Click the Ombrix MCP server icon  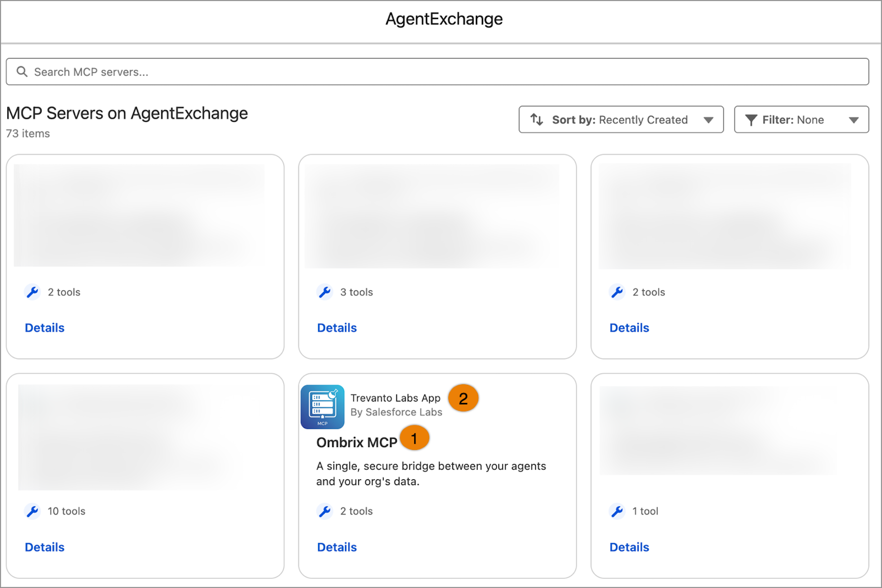(x=322, y=407)
